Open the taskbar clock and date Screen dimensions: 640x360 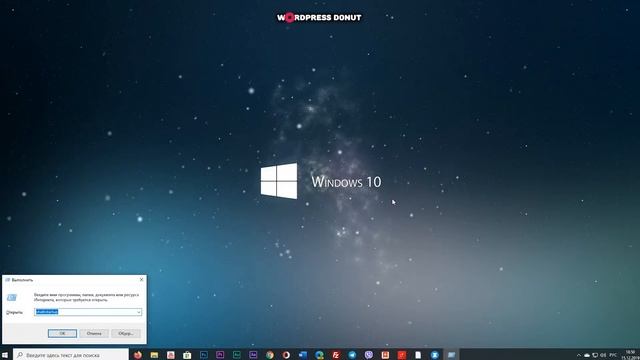[630, 355]
